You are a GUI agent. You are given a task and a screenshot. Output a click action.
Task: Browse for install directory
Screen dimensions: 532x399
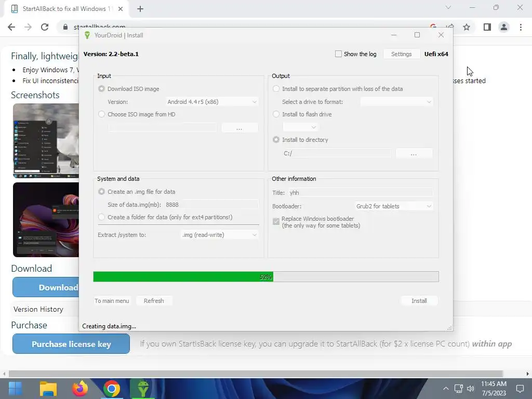(x=414, y=153)
